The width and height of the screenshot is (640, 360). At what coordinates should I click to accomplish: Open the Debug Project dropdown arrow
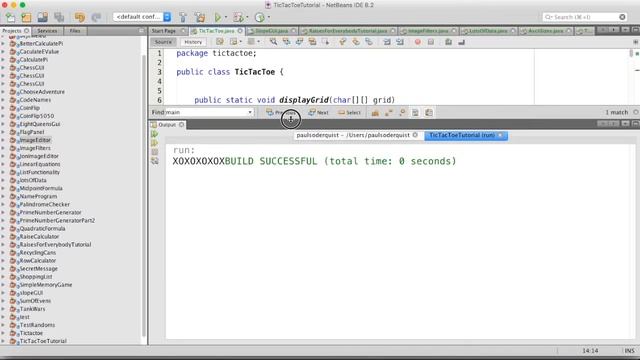247,17
